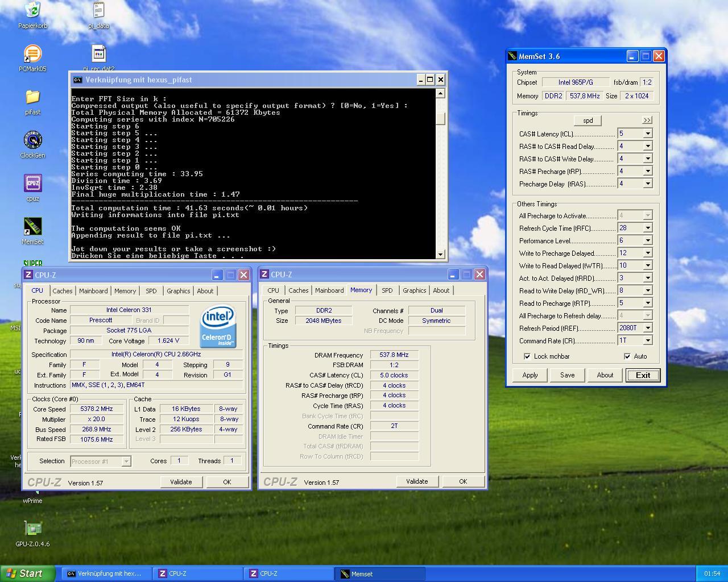Open the Act. to Act. Delayed (tRRD) dropdown
Viewport: 728px width, 582px height.
click(647, 278)
